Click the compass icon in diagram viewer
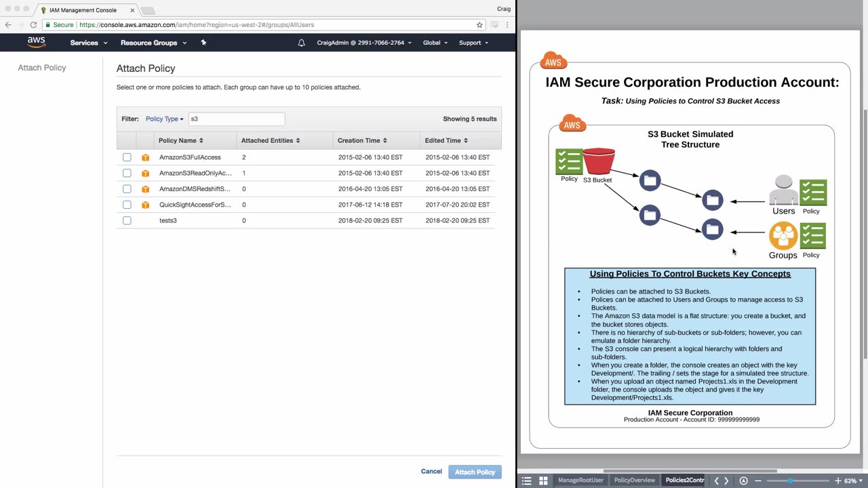The height and width of the screenshot is (488, 868). click(744, 481)
